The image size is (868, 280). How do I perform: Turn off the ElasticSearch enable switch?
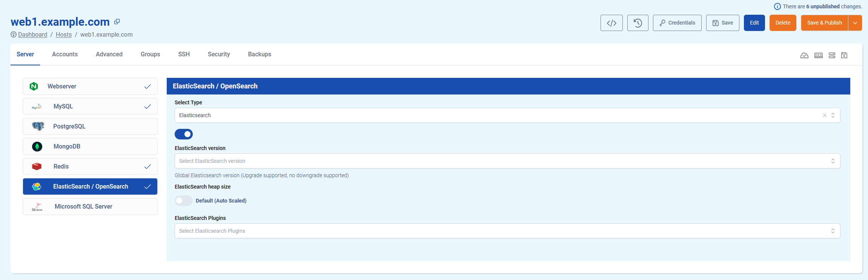[184, 134]
